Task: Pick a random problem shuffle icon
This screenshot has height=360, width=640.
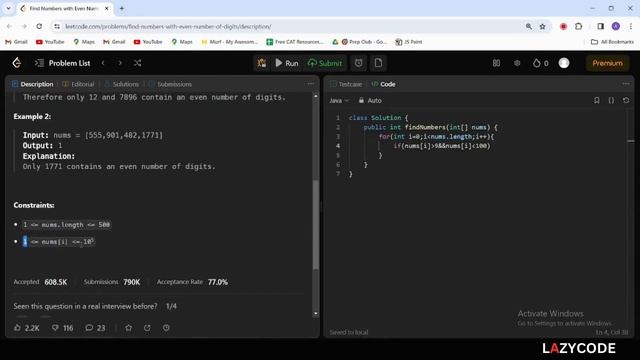Action: tap(138, 63)
